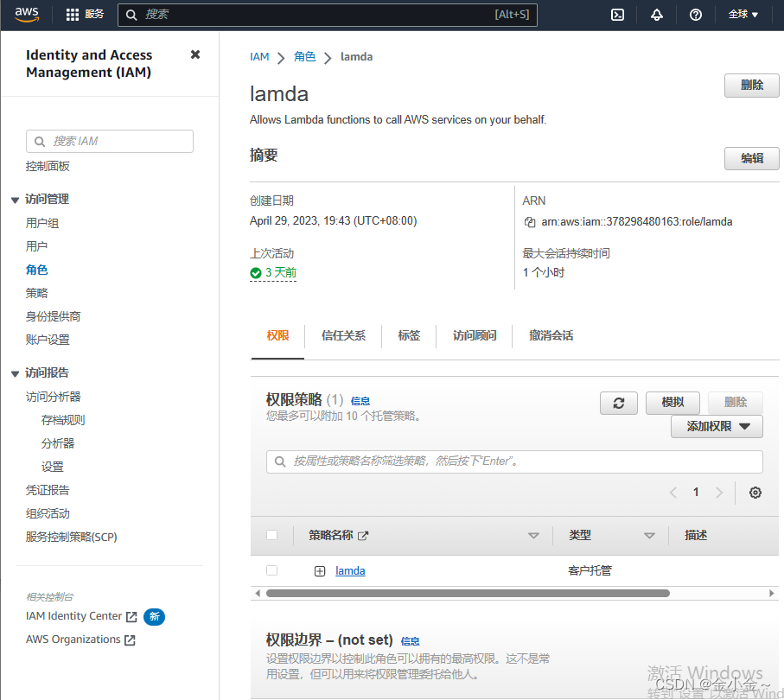
Task: Go to 角色 breadcrumb link
Action: (x=304, y=57)
